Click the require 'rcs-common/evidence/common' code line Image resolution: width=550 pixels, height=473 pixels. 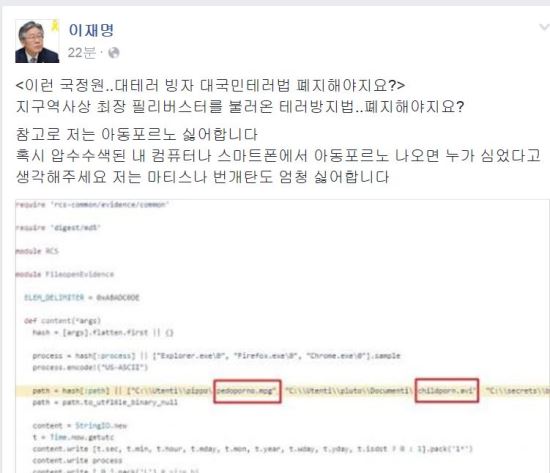92,204
